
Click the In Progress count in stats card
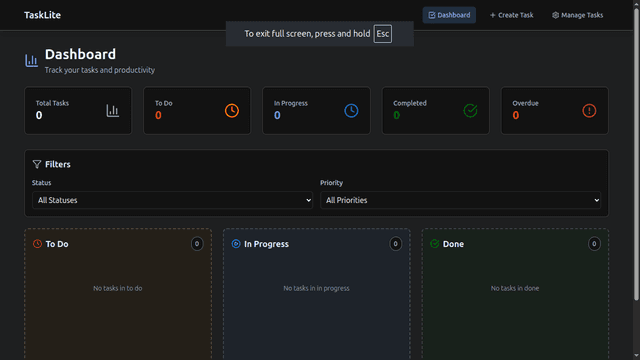click(x=277, y=116)
